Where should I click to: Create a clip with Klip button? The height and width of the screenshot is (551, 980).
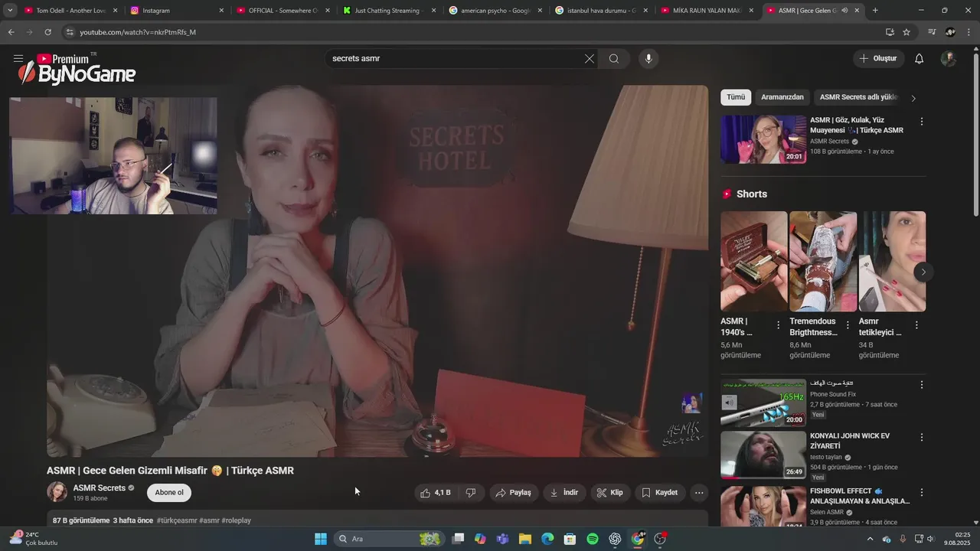coord(610,493)
